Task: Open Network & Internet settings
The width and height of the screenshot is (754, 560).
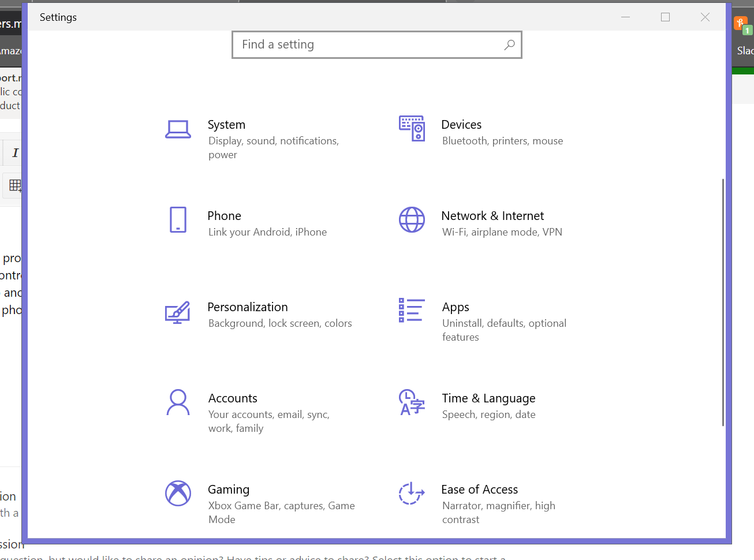Action: 492,215
